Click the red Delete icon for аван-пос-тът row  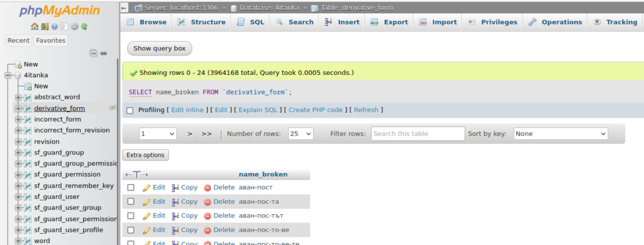tap(208, 216)
